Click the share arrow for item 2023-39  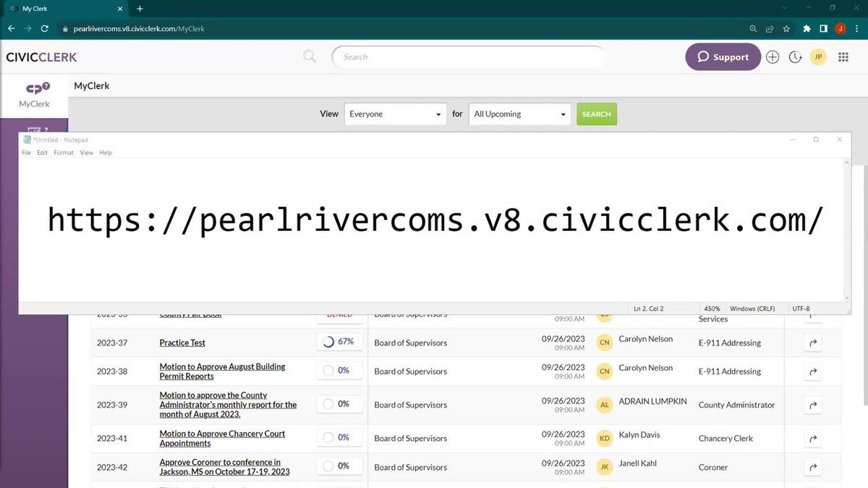[813, 405]
